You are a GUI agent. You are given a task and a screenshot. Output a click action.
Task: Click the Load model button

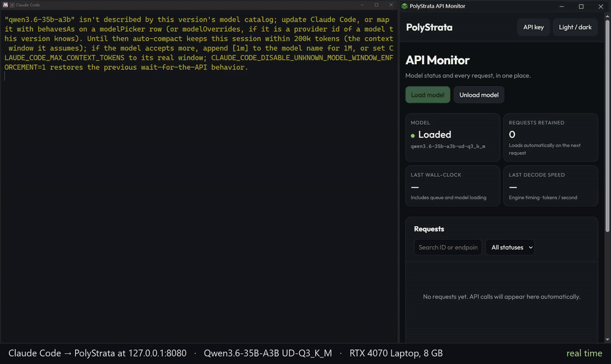(428, 95)
